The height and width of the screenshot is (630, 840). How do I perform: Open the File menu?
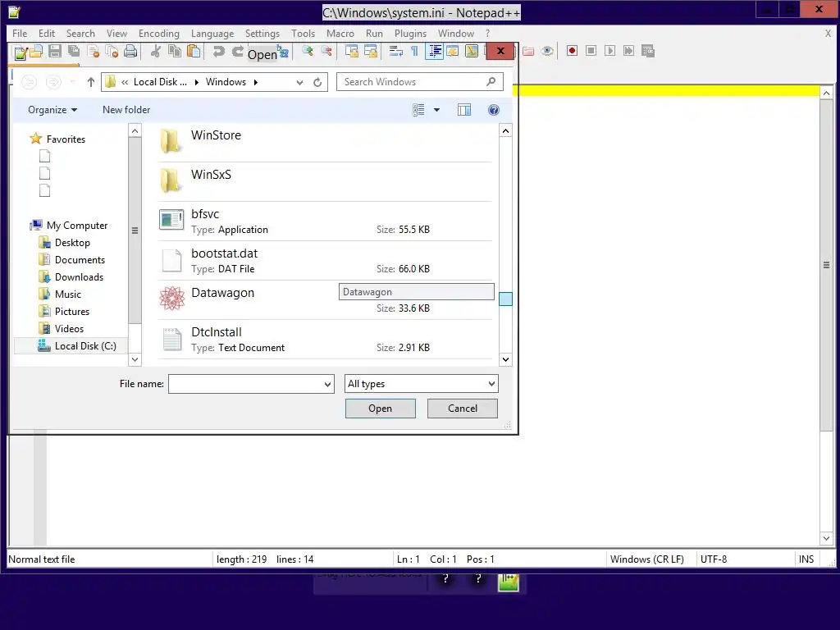click(x=20, y=33)
